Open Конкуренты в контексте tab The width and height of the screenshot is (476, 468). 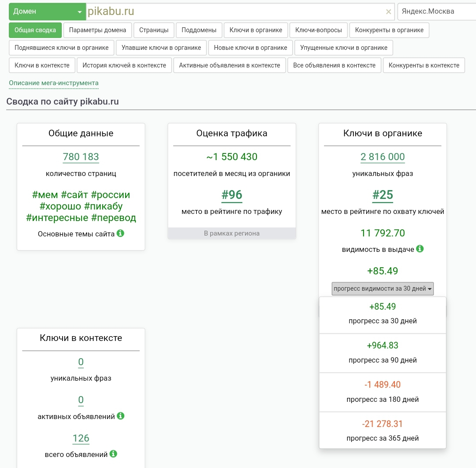[x=424, y=65]
